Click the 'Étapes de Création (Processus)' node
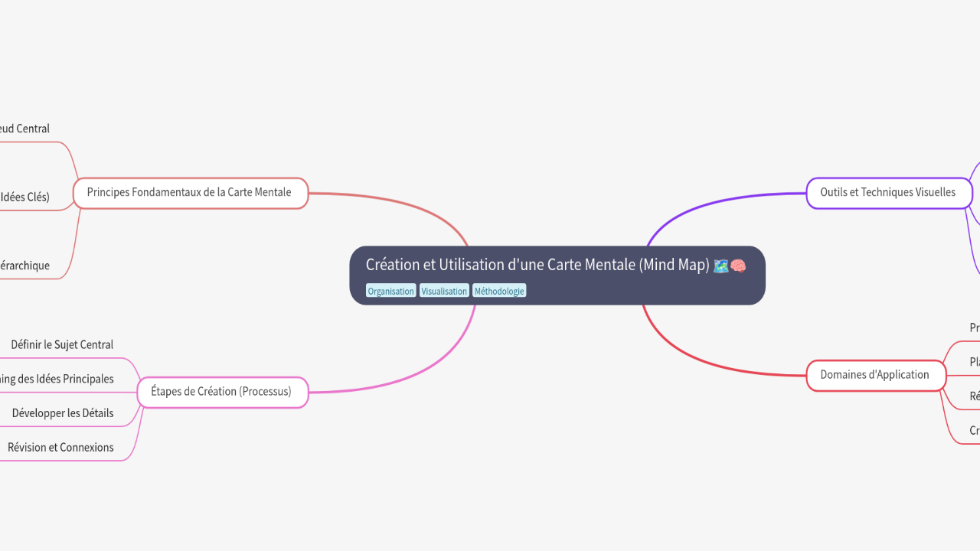980x551 pixels. click(x=222, y=392)
